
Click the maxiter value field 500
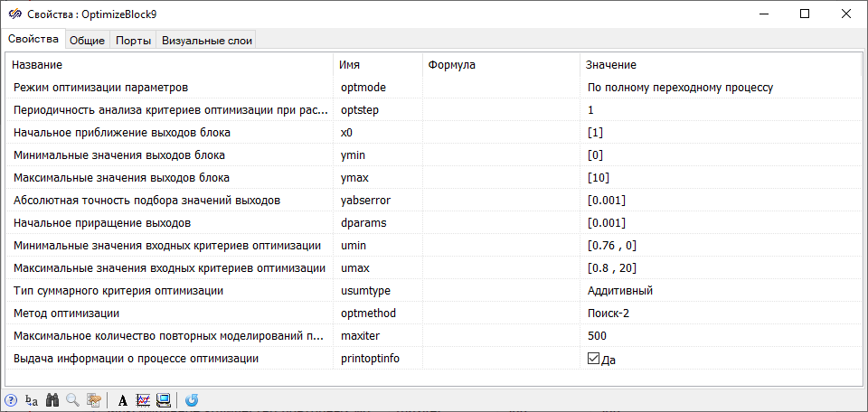pyautogui.click(x=719, y=336)
